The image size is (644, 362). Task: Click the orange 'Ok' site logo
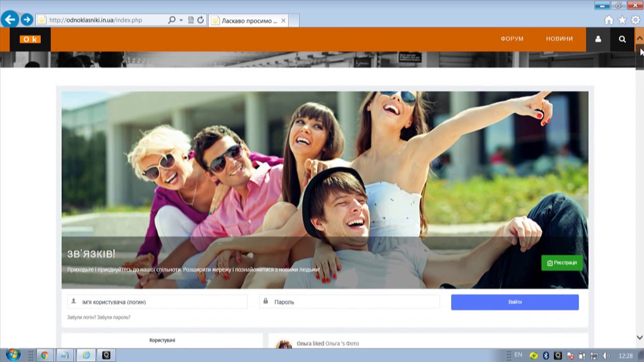[x=30, y=39]
